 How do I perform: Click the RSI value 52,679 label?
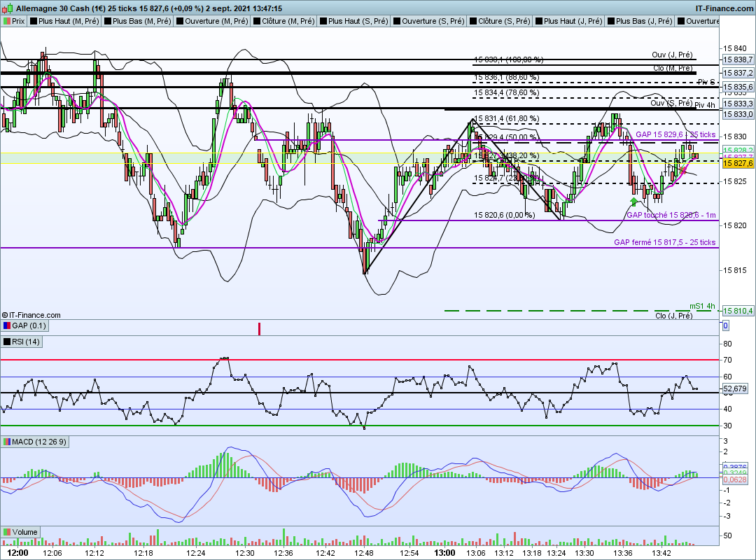[735, 388]
